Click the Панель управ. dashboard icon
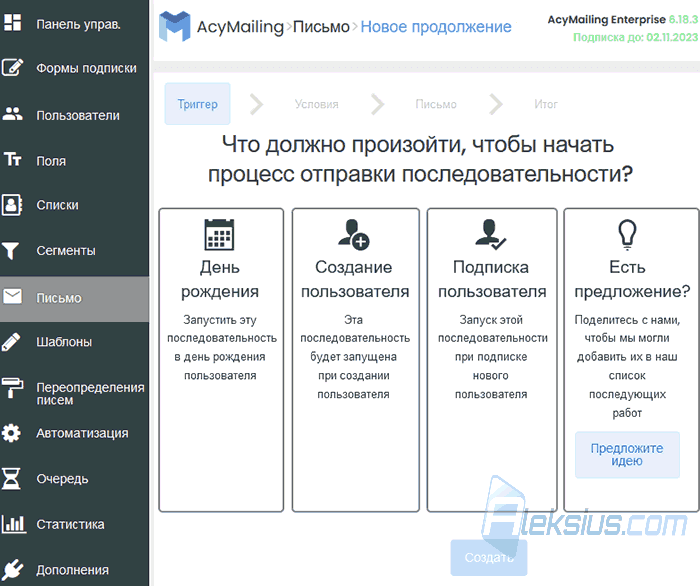 pos(12,22)
